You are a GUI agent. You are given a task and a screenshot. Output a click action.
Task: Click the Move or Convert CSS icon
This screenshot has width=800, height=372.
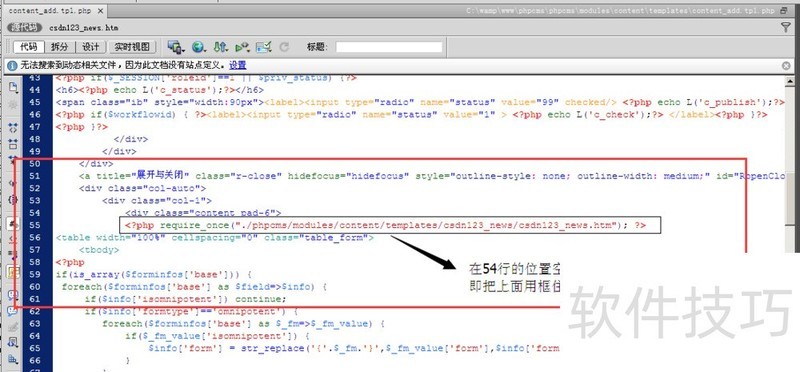13,359
